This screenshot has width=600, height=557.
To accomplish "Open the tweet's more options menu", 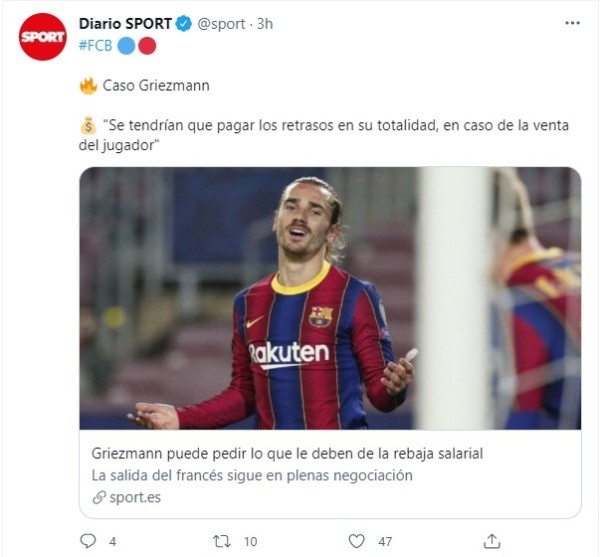I will coord(572,23).
